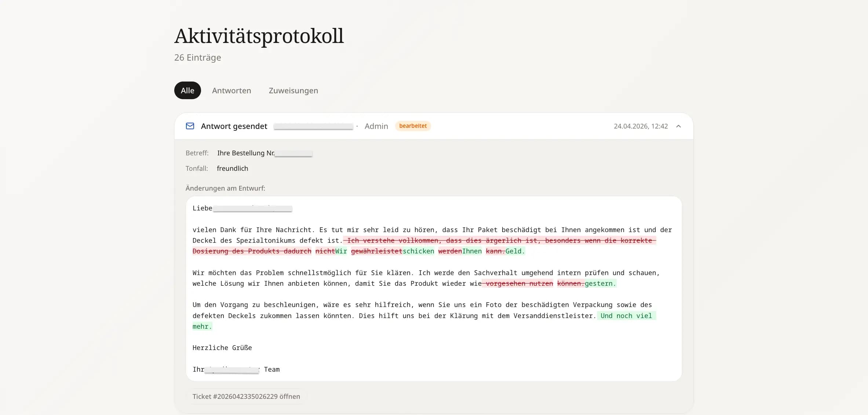Click the Admin label

(376, 126)
